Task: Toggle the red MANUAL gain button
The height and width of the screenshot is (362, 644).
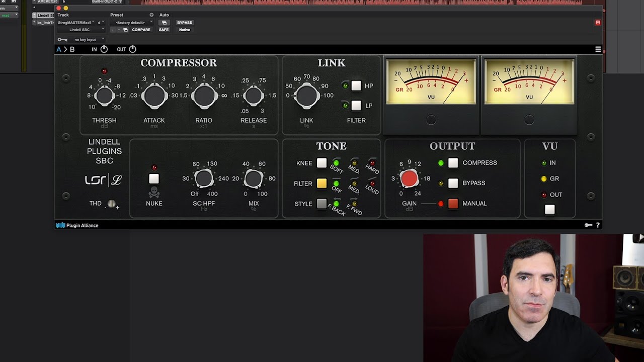Action: [453, 204]
